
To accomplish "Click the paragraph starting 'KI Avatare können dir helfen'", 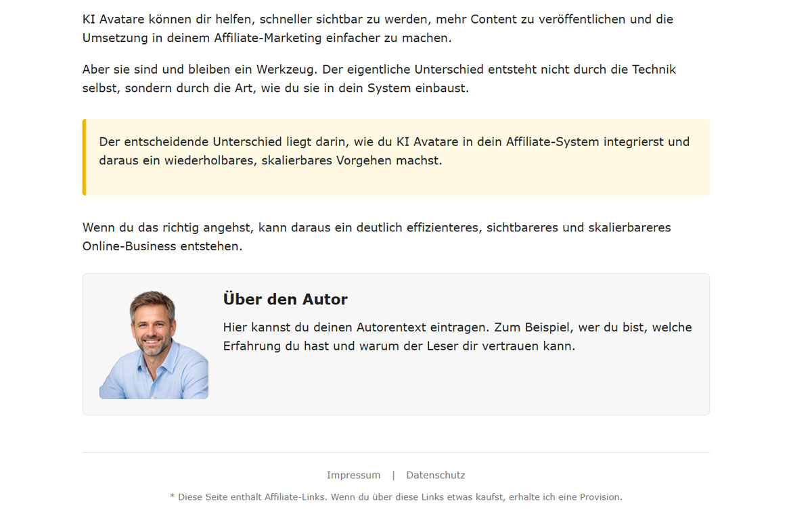I will [x=378, y=28].
